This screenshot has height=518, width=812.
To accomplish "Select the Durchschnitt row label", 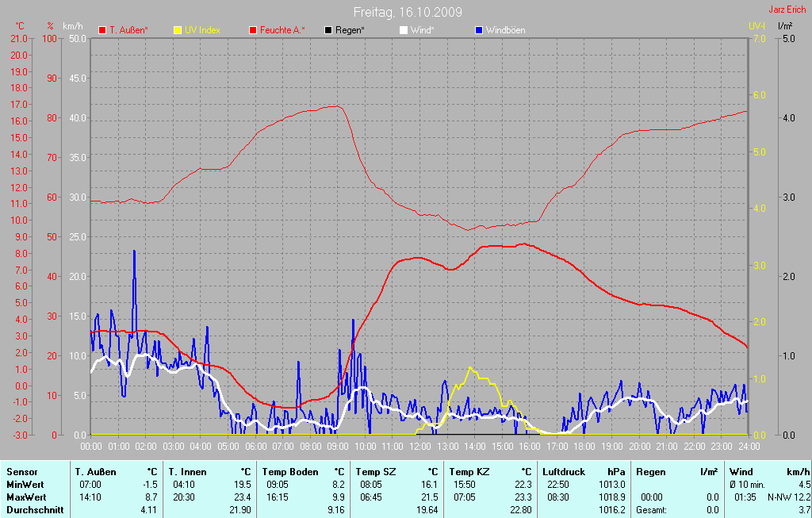I will [x=34, y=509].
